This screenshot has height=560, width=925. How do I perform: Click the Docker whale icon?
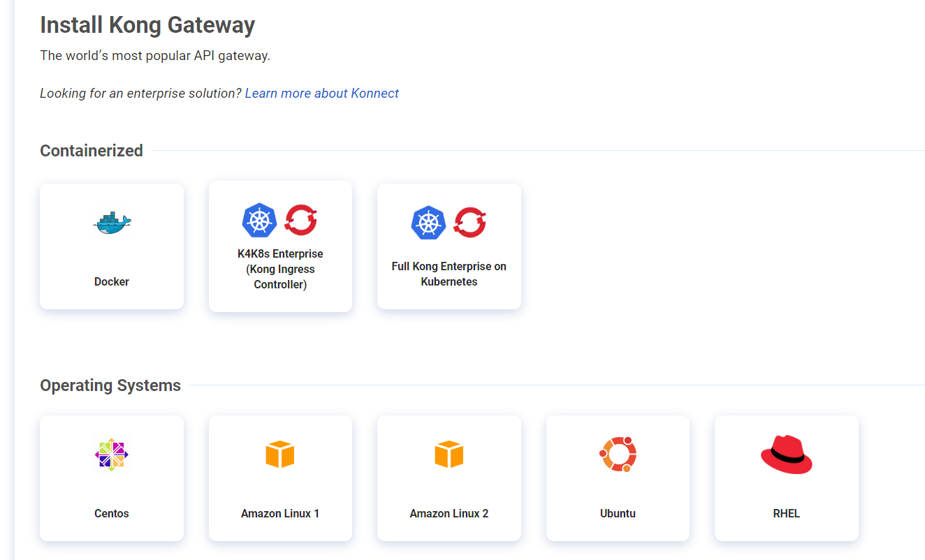point(112,223)
